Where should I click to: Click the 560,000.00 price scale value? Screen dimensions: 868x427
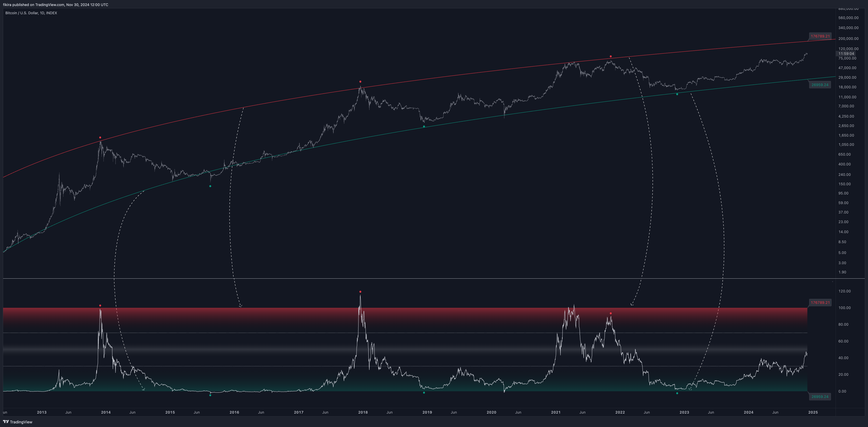848,18
